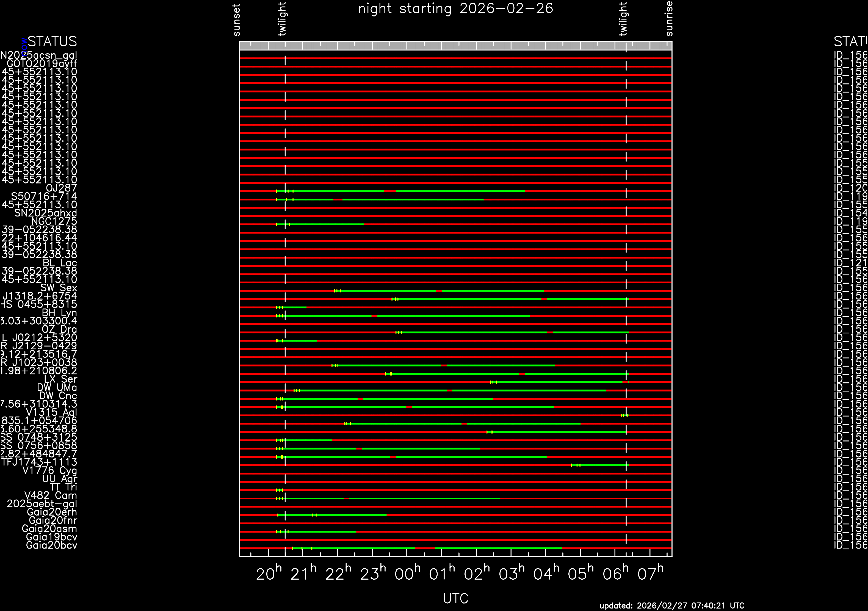The height and width of the screenshot is (611, 868).
Task: Click the evening twilight label
Action: pos(282,19)
